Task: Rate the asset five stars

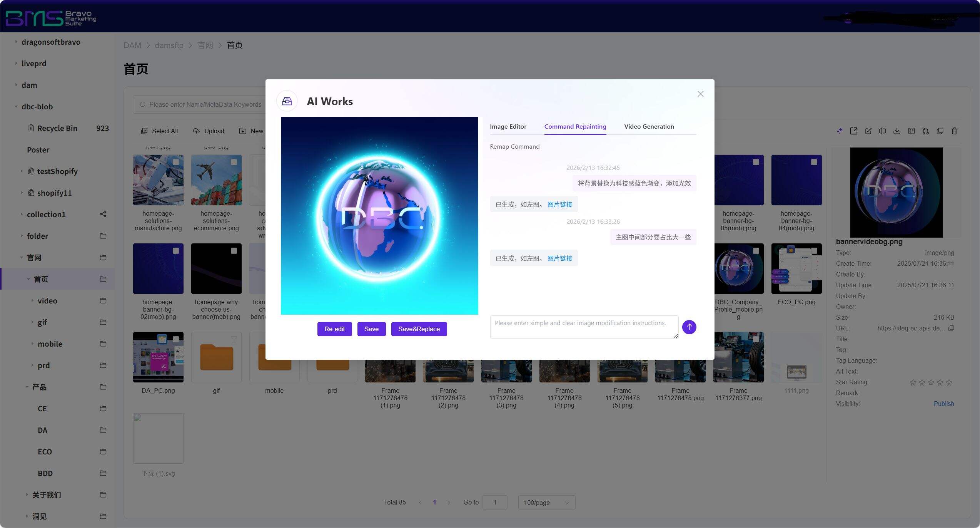Action: (949, 382)
